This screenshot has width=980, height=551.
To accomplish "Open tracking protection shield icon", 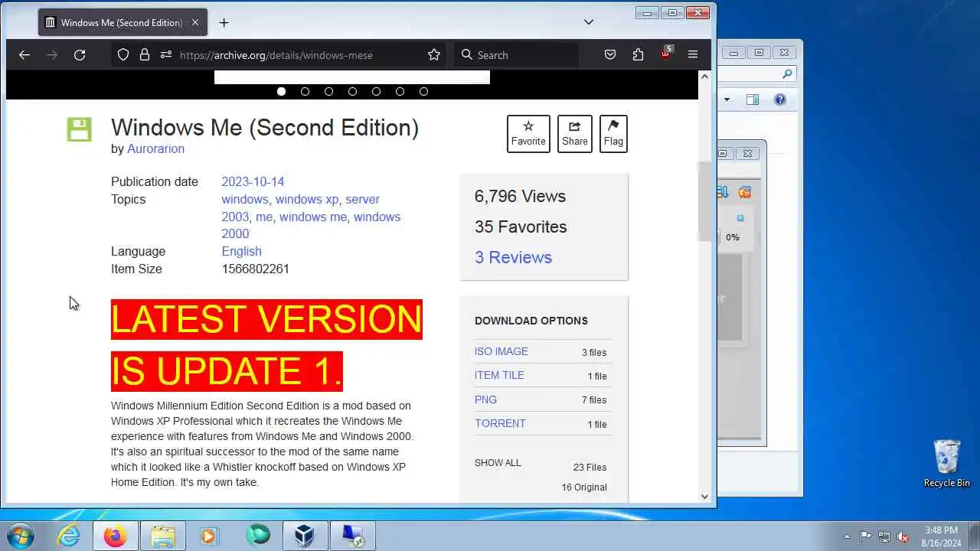I will [123, 55].
